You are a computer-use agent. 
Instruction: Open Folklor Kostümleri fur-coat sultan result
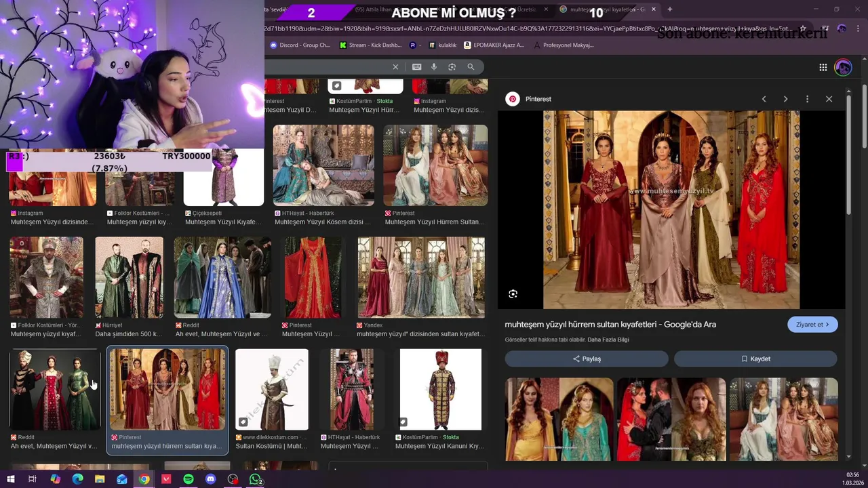[x=46, y=277]
